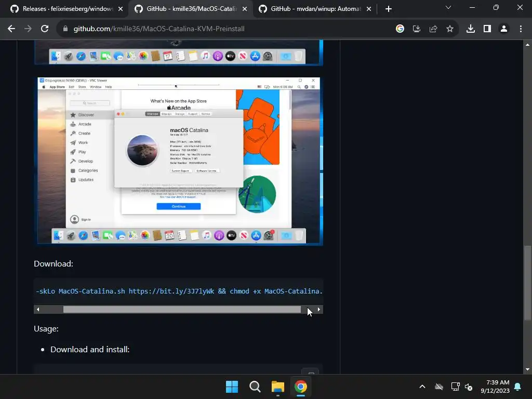Viewport: 532px width, 399px height.
Task: Click 'Download and install:' list item
Action: [90, 350]
